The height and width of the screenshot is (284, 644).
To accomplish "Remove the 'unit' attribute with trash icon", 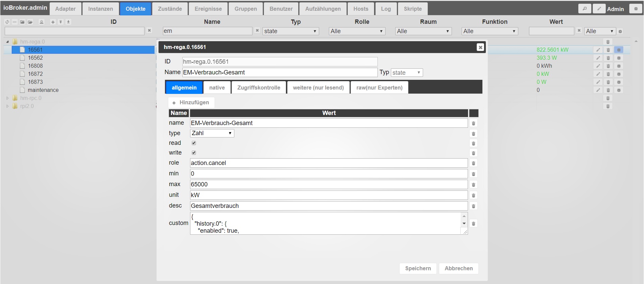I will coord(473,195).
